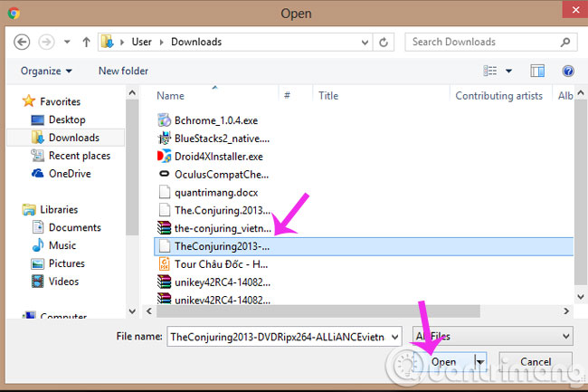Click the Open button
This screenshot has height=392, width=588.
443,362
